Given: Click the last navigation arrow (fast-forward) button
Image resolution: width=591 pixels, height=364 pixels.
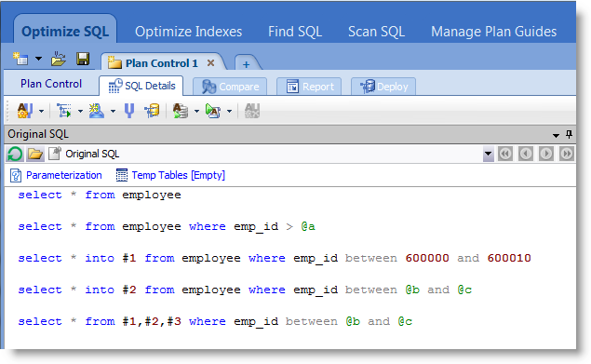Looking at the screenshot, I should [x=566, y=154].
